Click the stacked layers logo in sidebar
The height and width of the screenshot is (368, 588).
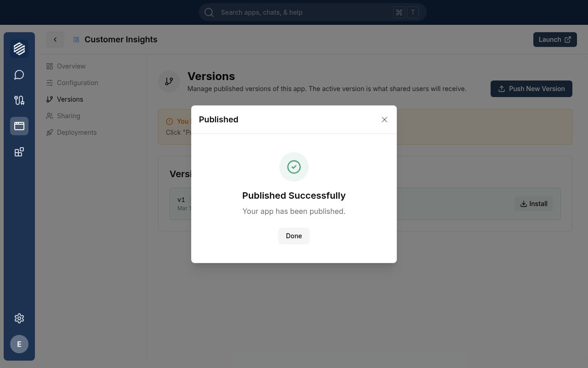[x=19, y=49]
